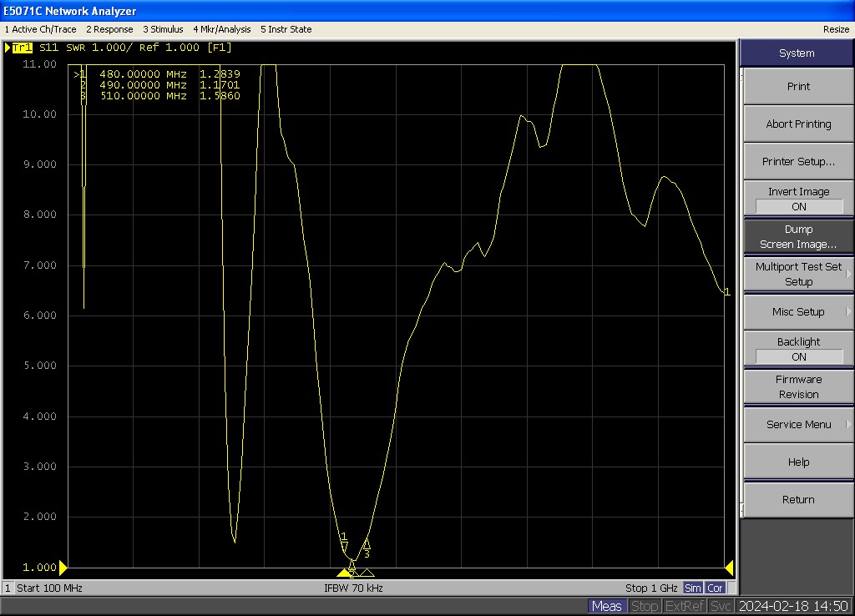Open Printer Setup softkey

click(798, 161)
